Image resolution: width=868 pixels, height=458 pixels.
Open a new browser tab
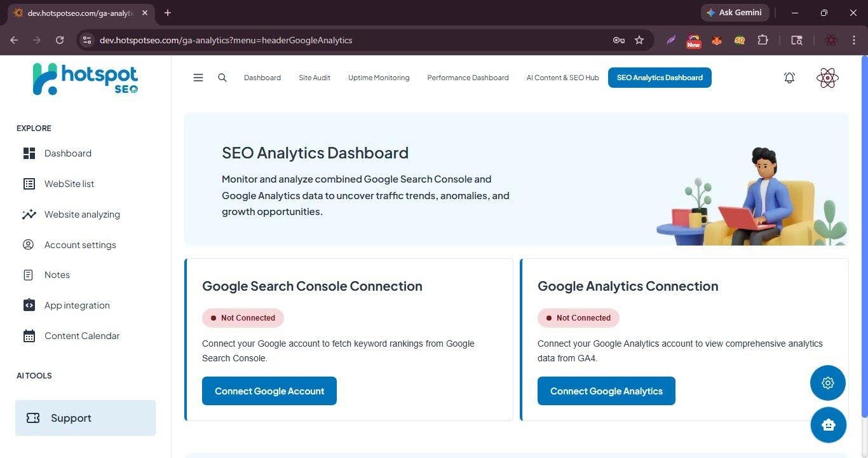click(x=168, y=13)
